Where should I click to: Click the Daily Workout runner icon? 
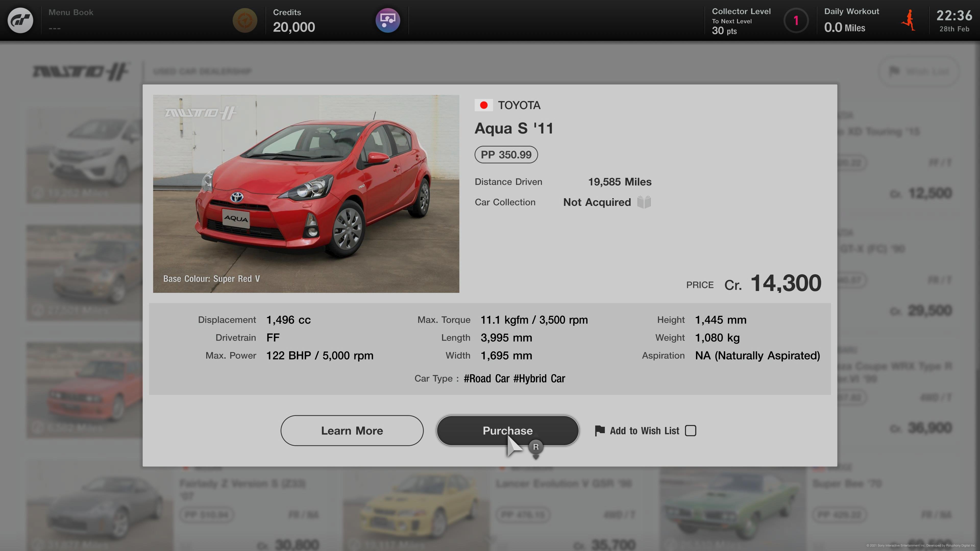tap(909, 20)
